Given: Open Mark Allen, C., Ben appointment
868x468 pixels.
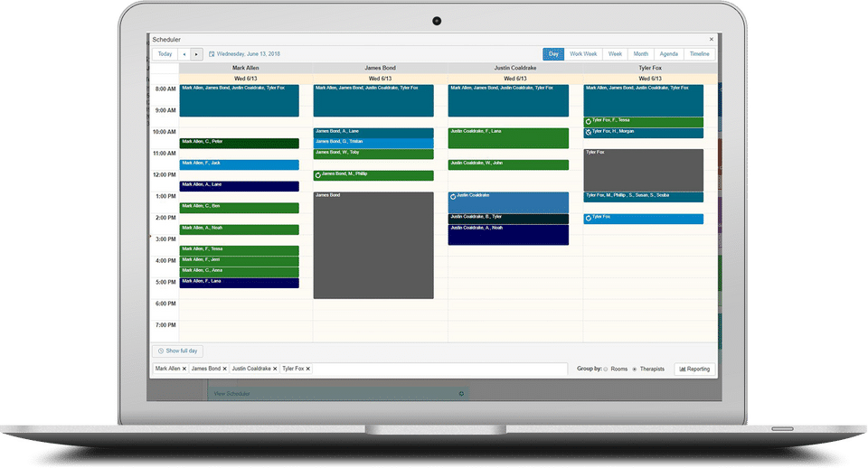Looking at the screenshot, I should point(239,208).
